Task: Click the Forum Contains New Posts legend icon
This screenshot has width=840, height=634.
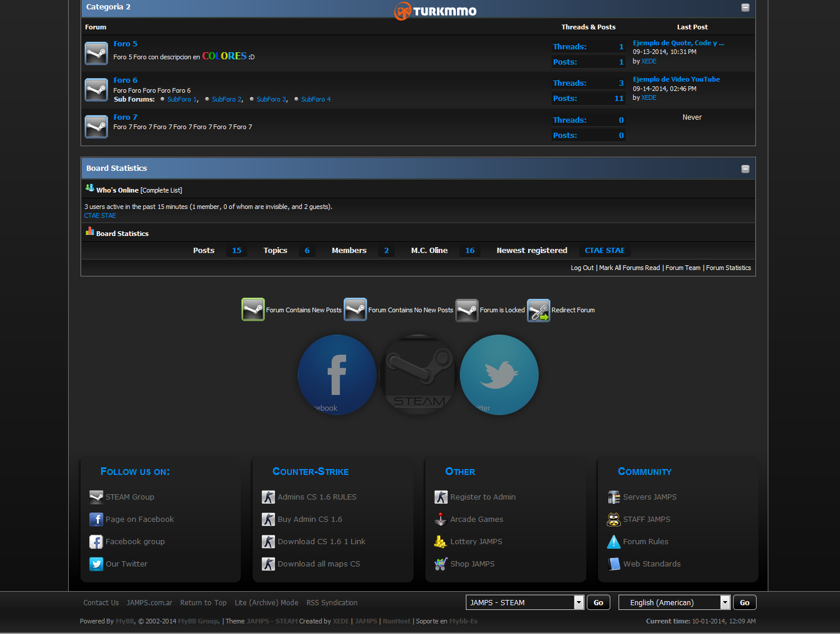Action: [253, 309]
